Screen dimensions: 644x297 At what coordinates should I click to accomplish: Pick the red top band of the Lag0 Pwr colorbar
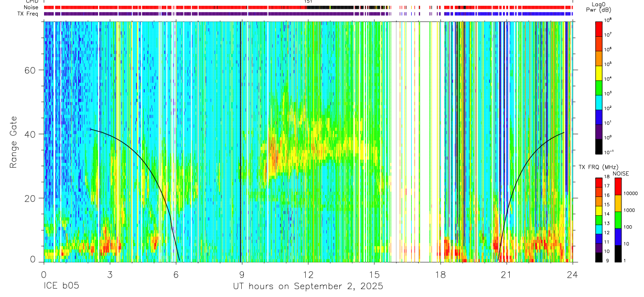coord(599,28)
